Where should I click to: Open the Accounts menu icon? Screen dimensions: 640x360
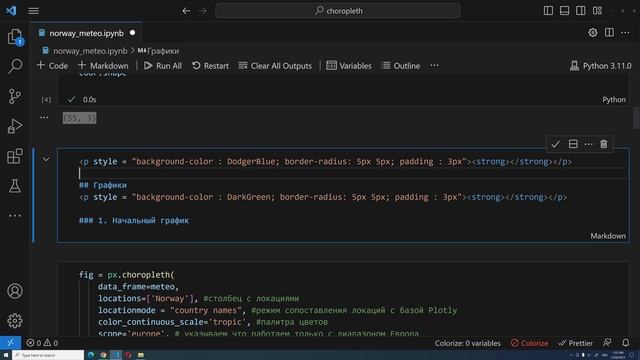[x=15, y=291]
